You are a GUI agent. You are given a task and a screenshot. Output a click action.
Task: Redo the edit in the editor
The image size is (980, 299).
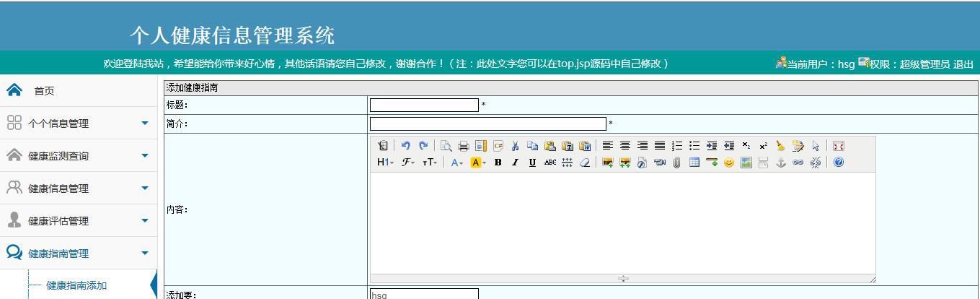point(423,145)
